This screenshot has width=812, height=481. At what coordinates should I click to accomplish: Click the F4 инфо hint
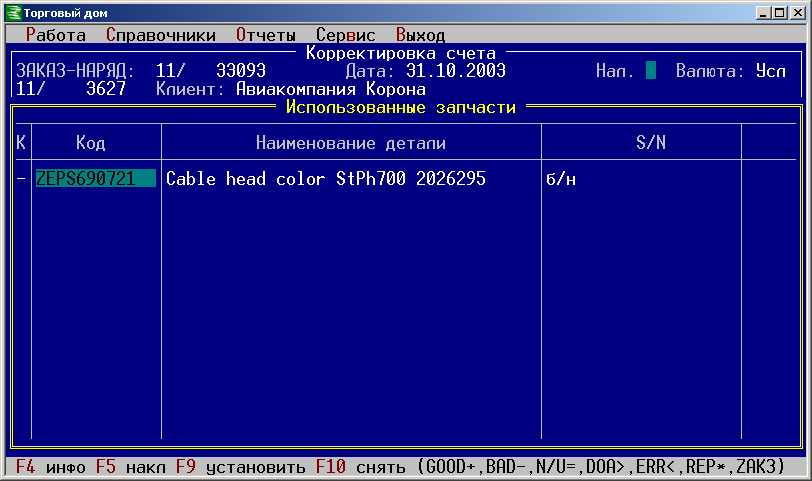coord(51,467)
